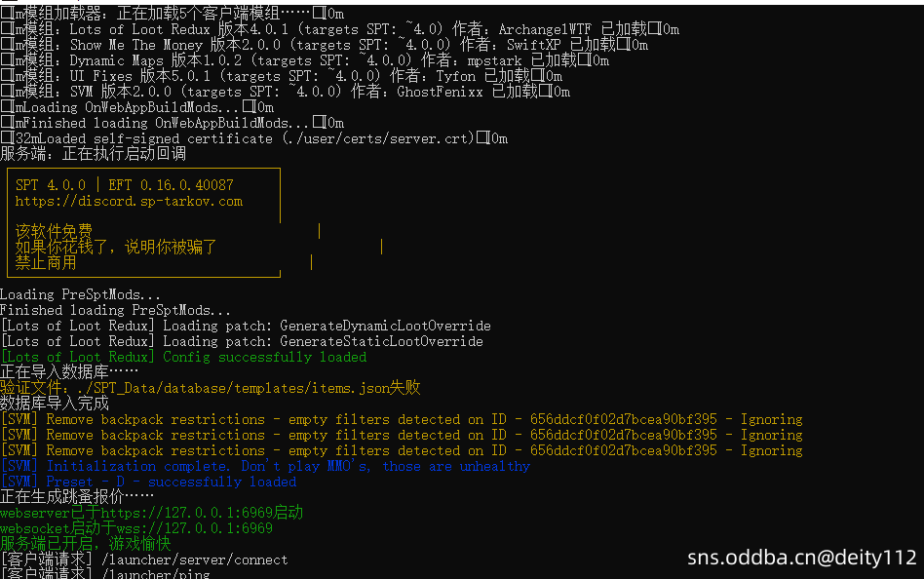Click the SPT 4.0.0 version banner line
The image size is (924, 579).
pyautogui.click(x=125, y=185)
